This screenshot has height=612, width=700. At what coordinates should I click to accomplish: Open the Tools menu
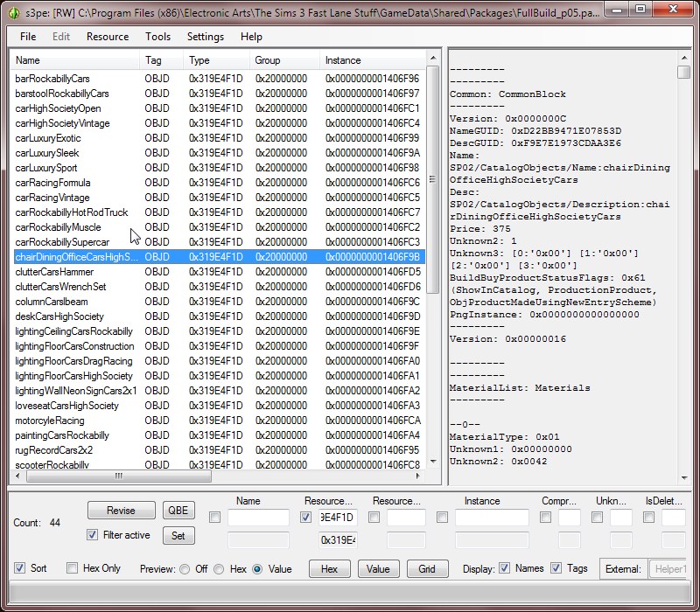point(158,37)
